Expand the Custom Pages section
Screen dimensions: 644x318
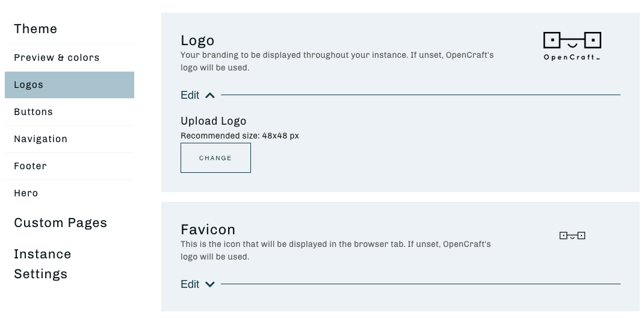point(60,223)
